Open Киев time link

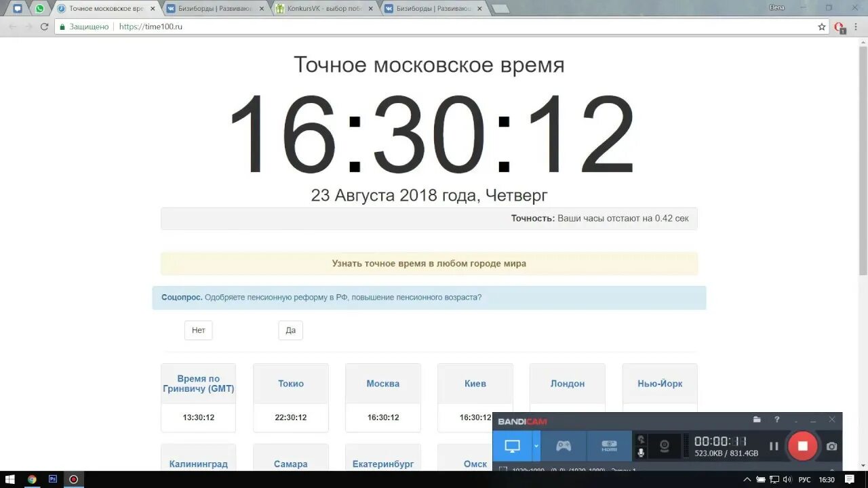[x=475, y=384]
